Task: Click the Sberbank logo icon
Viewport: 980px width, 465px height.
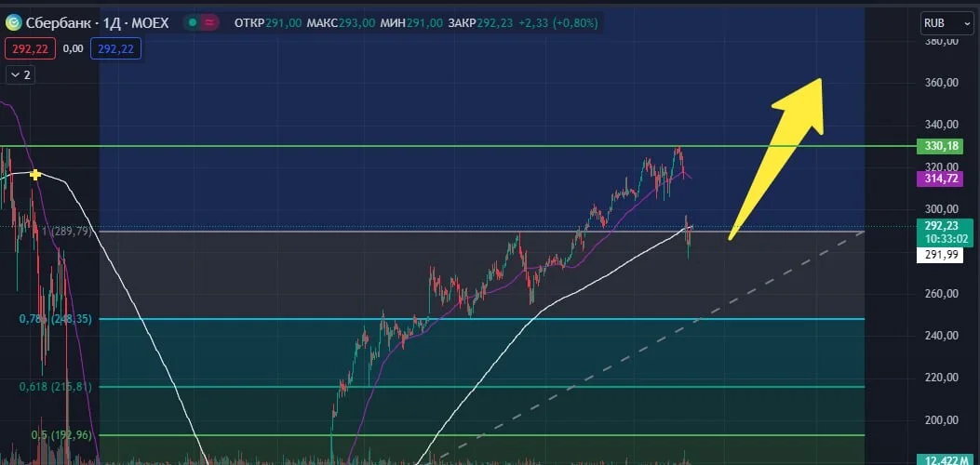Action: (13, 23)
